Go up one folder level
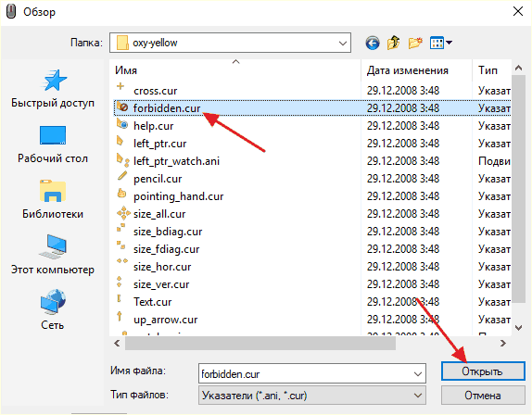Viewport: 532px width, 415px height. 394,43
